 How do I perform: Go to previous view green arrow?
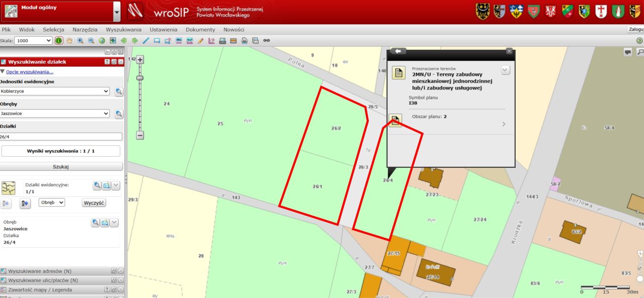(124, 41)
